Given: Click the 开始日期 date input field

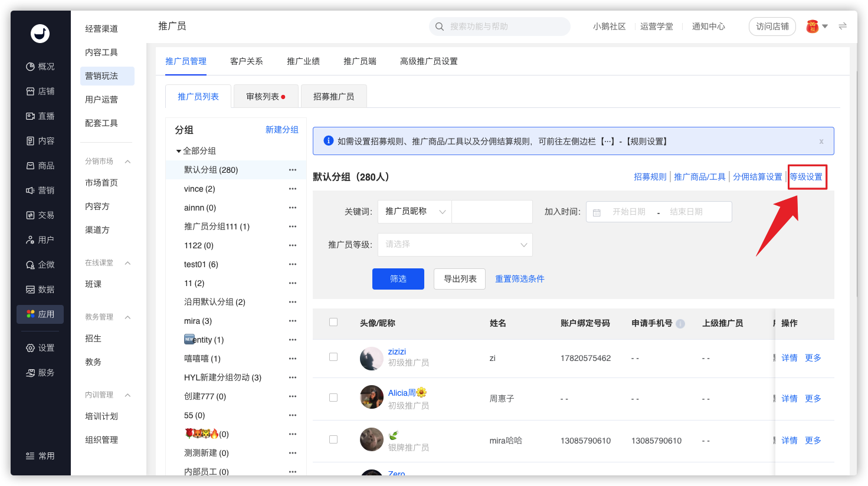Looking at the screenshot, I should (629, 212).
